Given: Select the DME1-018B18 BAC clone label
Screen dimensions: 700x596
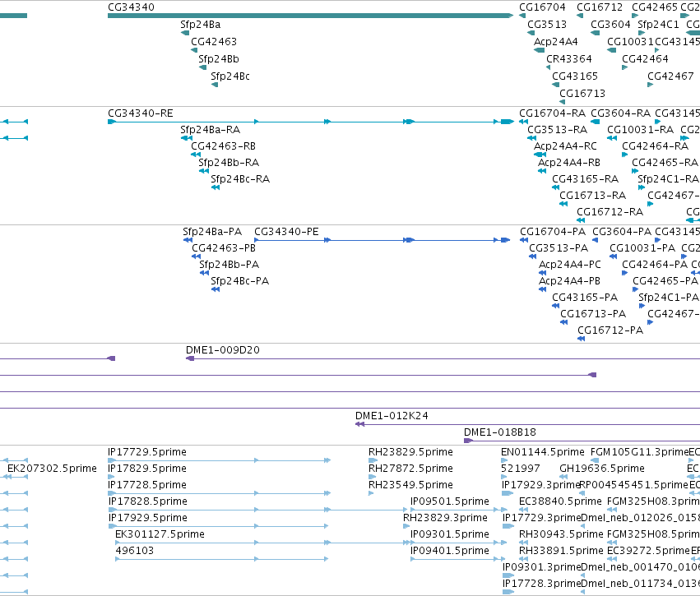Looking at the screenshot, I should point(499,432).
